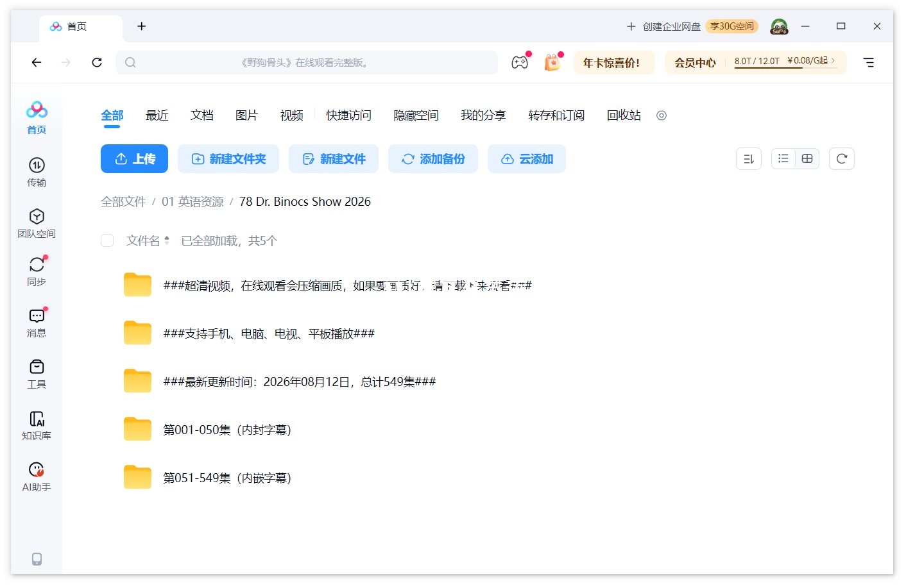Open the AI助手 assistant icon

[x=37, y=476]
